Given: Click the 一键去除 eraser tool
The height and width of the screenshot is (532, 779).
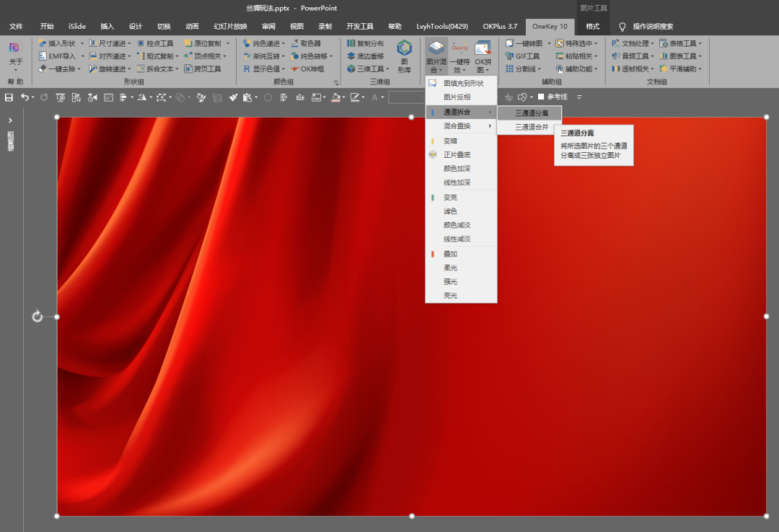Looking at the screenshot, I should click(x=58, y=69).
